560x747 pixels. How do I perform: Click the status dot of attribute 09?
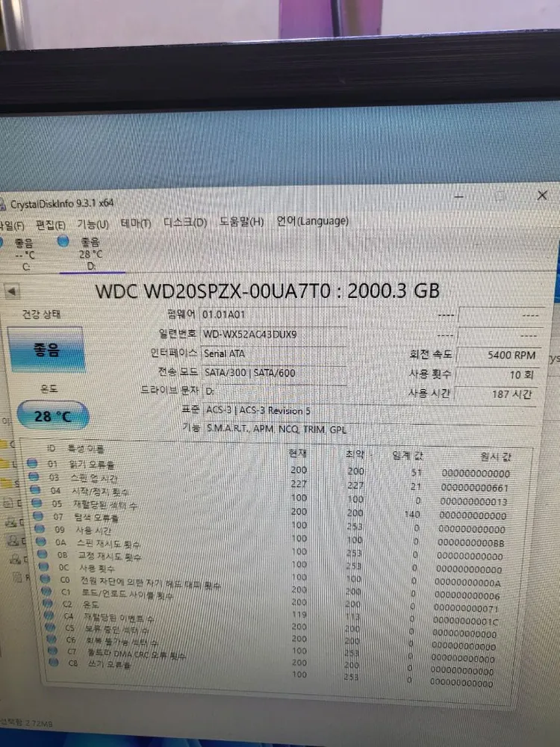point(40,528)
